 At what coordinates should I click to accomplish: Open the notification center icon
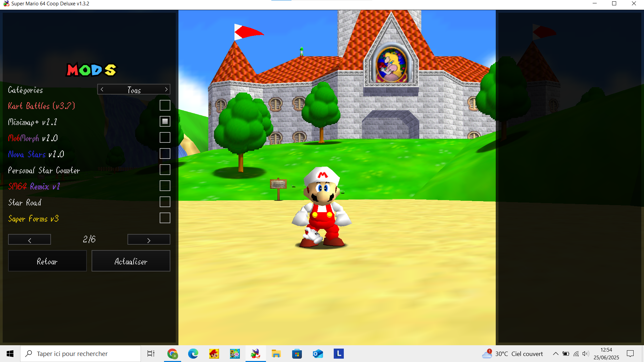click(x=630, y=354)
